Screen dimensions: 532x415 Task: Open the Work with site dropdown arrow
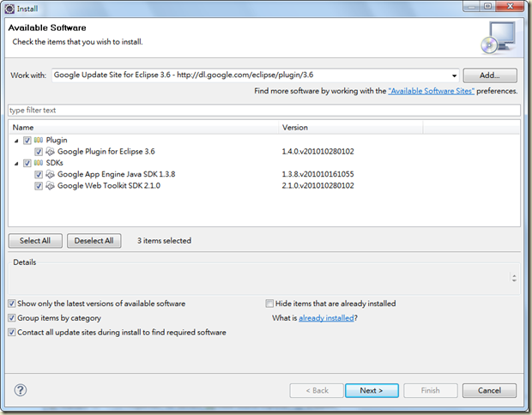pos(454,75)
